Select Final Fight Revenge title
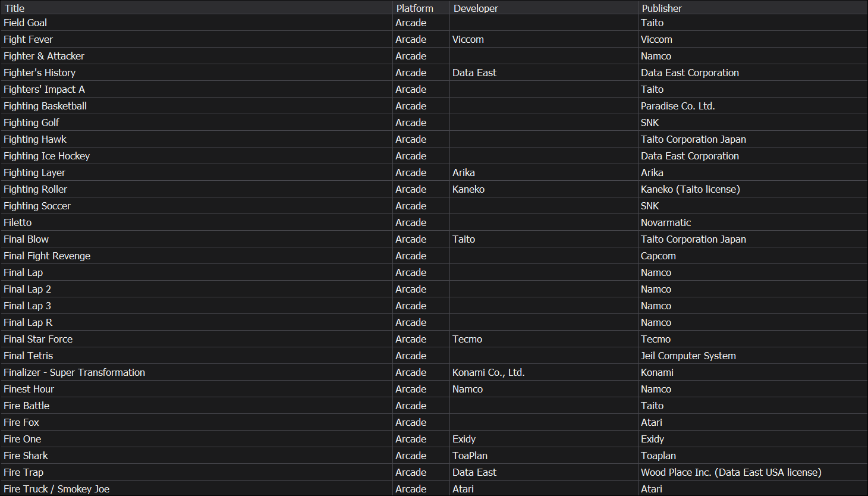This screenshot has height=496, width=868. click(x=47, y=256)
